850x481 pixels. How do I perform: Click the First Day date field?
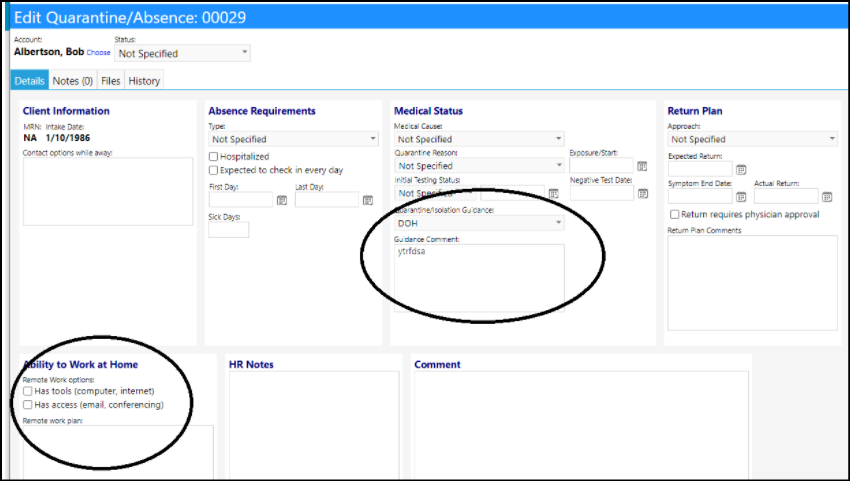pos(241,200)
